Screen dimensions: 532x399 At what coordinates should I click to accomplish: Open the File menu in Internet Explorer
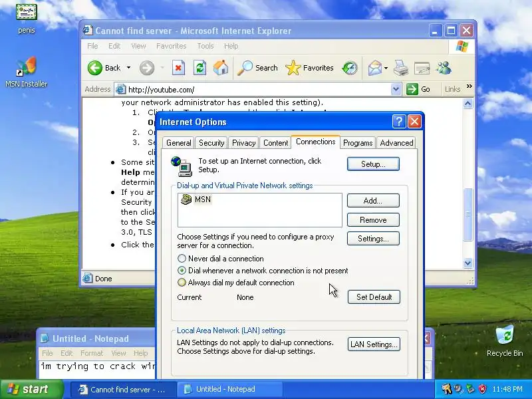point(92,46)
